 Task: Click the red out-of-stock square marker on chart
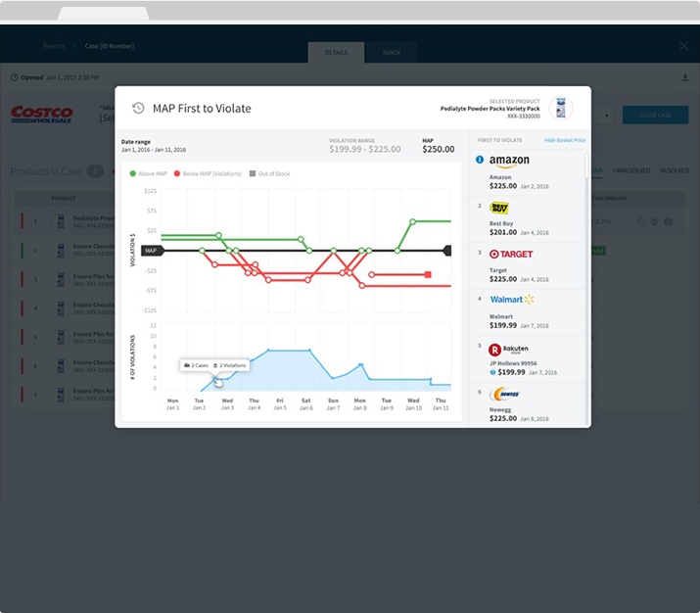pos(428,274)
